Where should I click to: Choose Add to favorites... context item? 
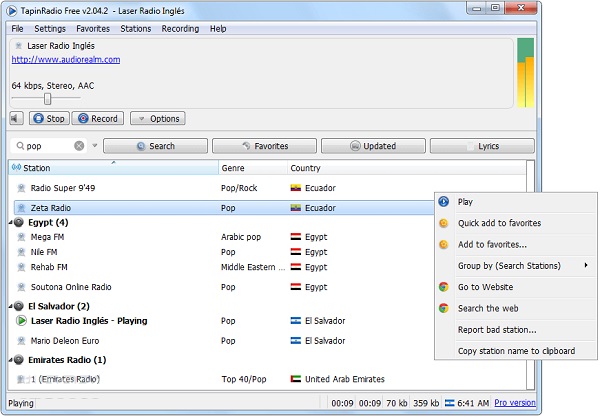pyautogui.click(x=515, y=245)
